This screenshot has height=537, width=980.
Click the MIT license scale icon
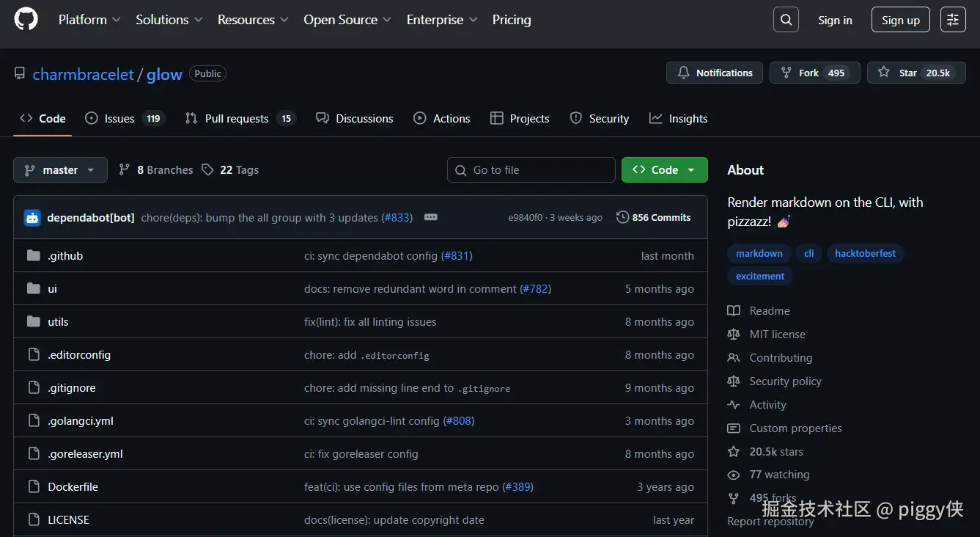[734, 335]
